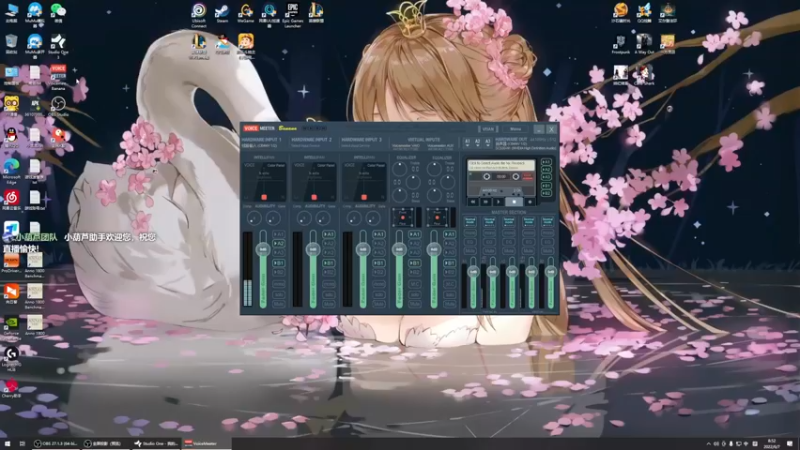Toggle the recorder's B2 bus button

click(546, 193)
